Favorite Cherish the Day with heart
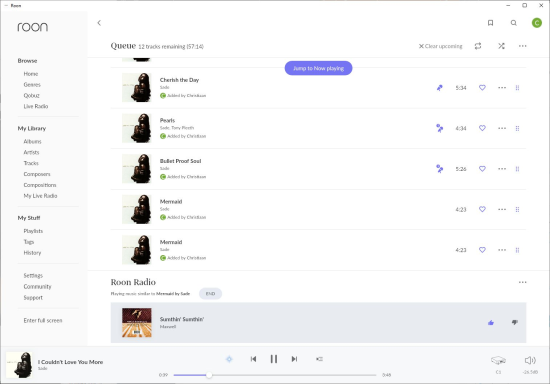 pos(482,88)
